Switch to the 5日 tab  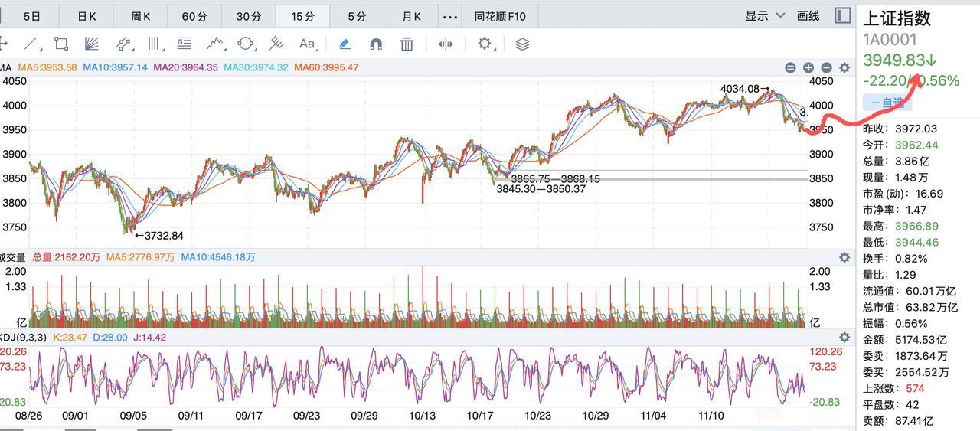coord(32,16)
